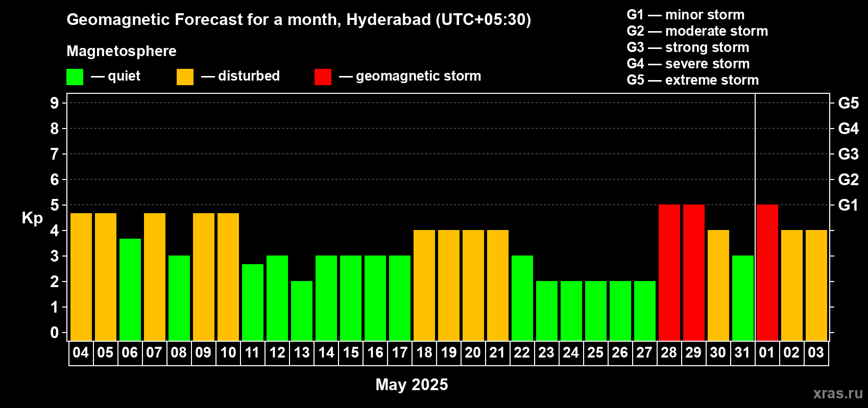Click the '— disturbed' legend text

click(x=240, y=76)
